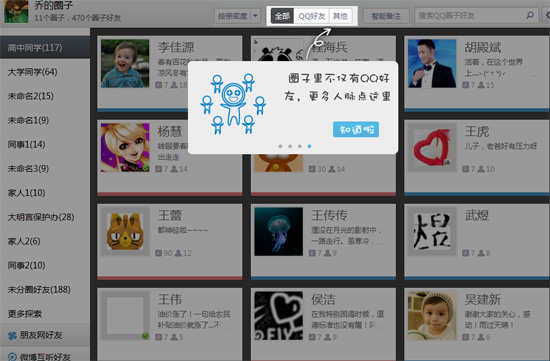Open 侯洁's name link

[x=323, y=299]
